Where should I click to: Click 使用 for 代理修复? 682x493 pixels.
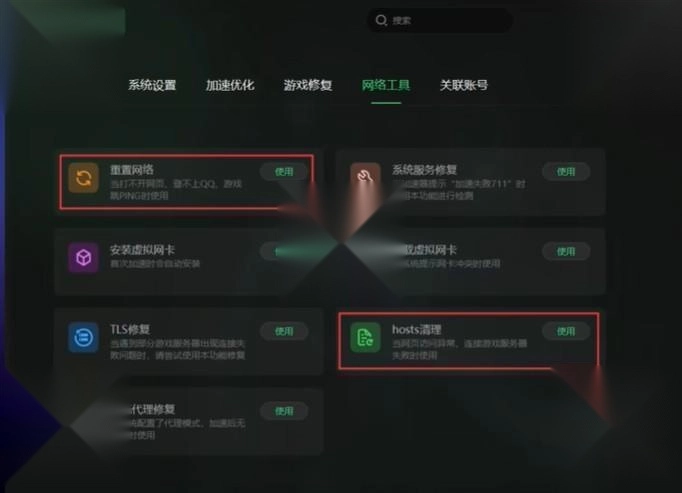pos(284,411)
